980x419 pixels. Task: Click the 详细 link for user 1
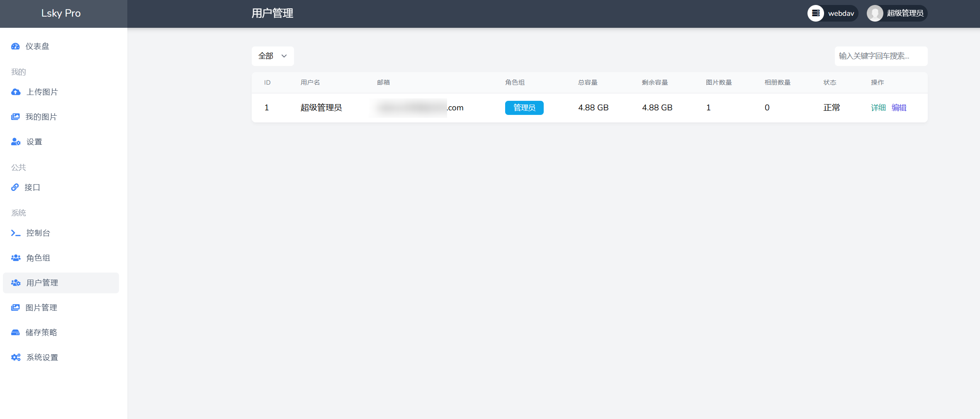[878, 108]
